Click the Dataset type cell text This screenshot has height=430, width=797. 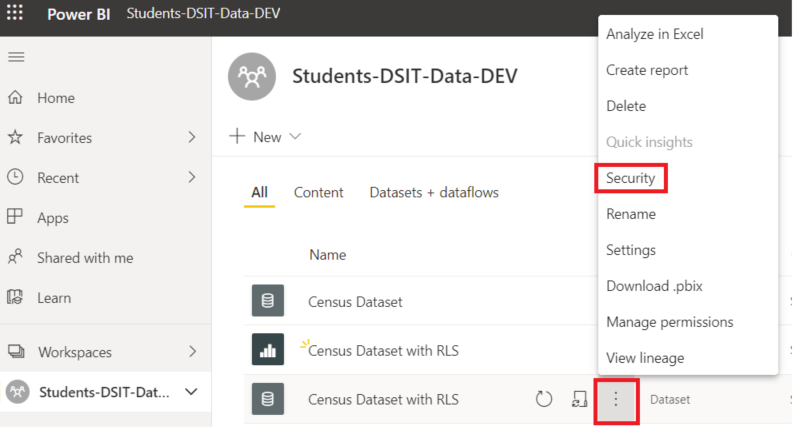click(x=670, y=400)
